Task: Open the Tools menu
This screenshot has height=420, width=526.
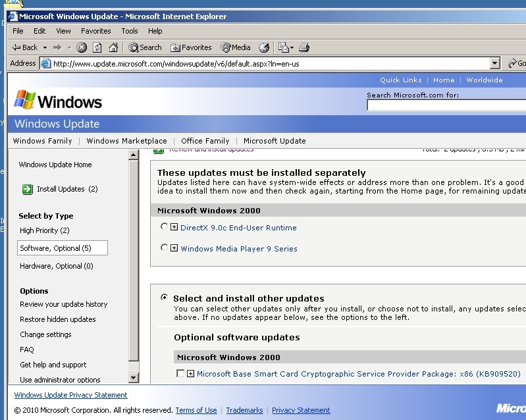Action: pos(130,31)
